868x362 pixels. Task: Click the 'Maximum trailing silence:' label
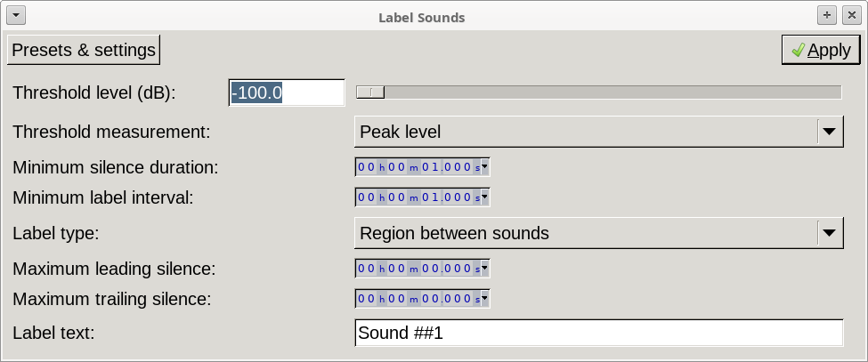click(x=112, y=299)
